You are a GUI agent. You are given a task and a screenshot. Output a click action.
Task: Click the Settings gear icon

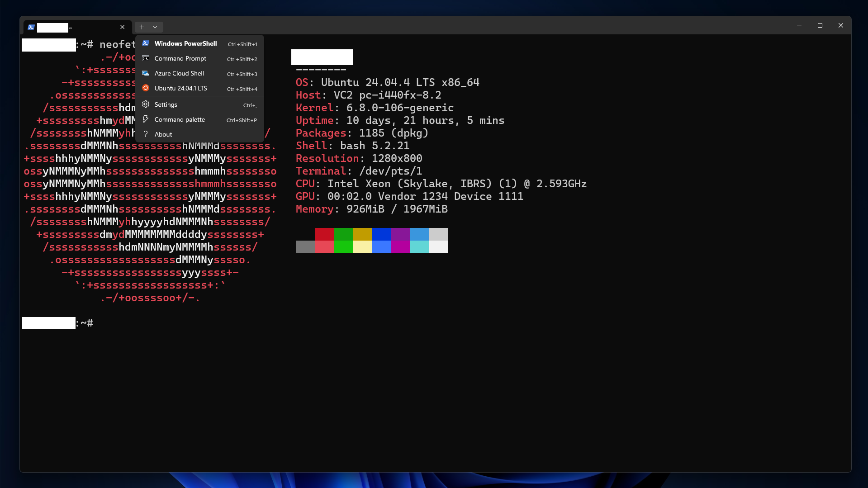(x=146, y=104)
